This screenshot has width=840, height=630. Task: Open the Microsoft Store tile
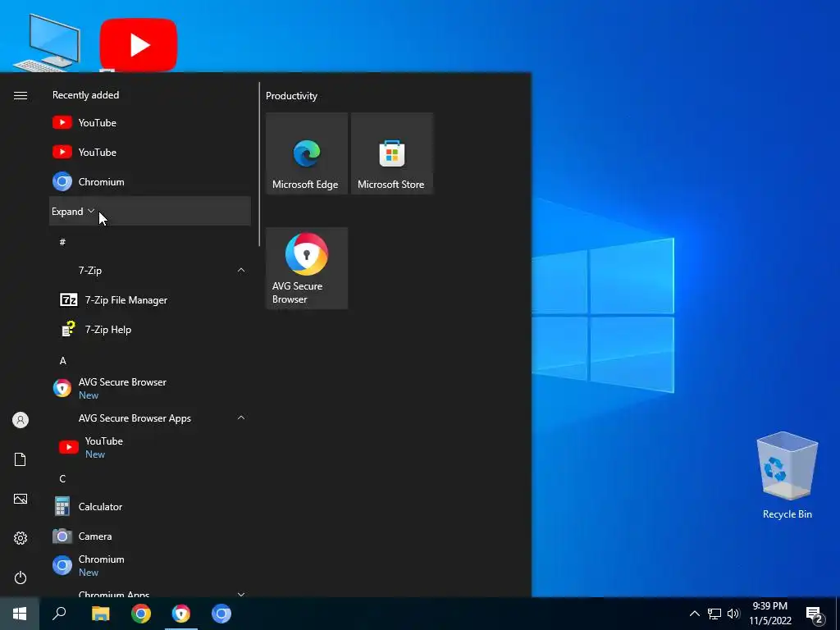point(391,153)
